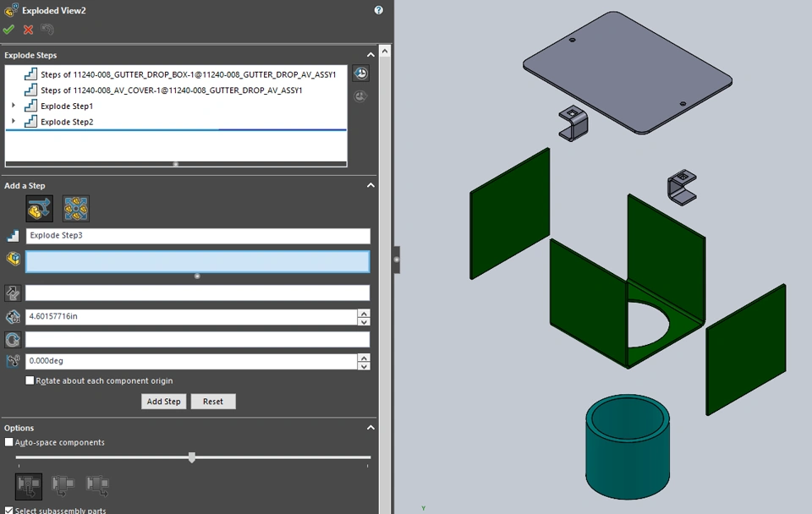Click the rotation axis field
This screenshot has height=514, width=812.
pos(198,340)
